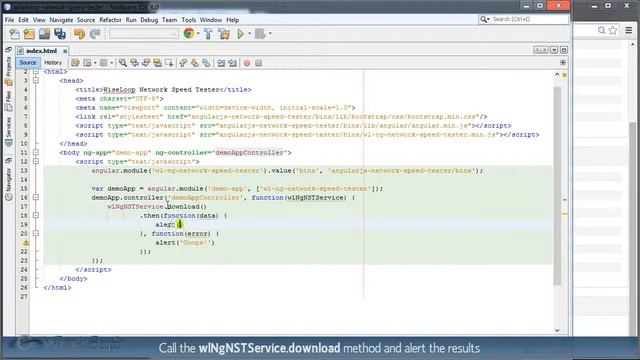Open the File menu
Viewport: 640px width, 360px height.
(9, 20)
